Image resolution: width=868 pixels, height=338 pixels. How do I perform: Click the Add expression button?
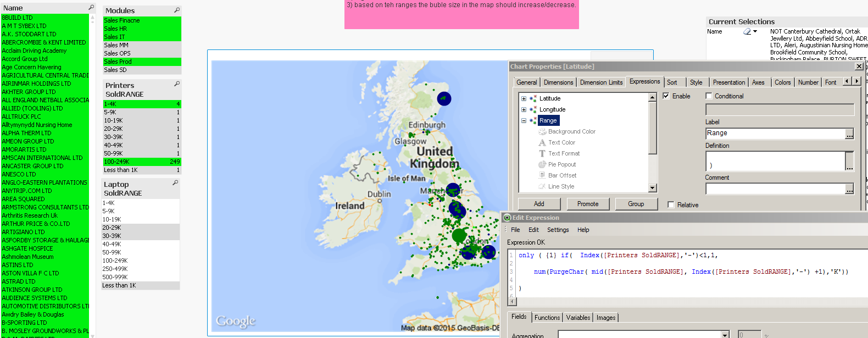coord(539,204)
